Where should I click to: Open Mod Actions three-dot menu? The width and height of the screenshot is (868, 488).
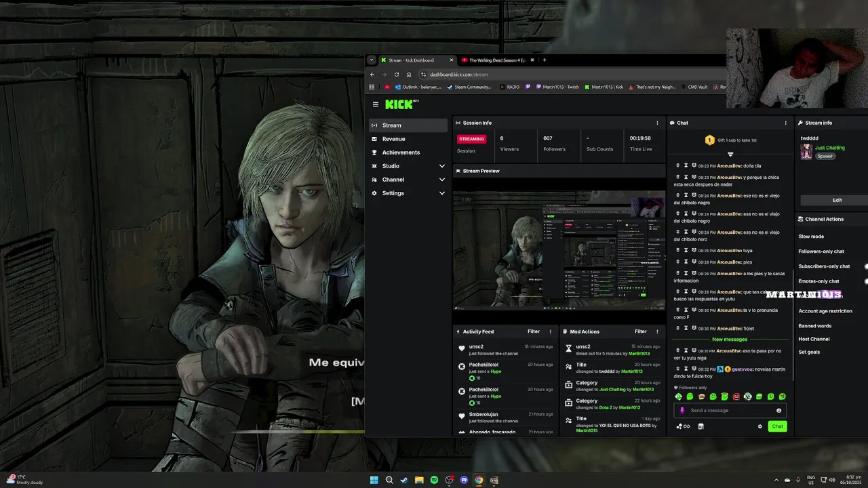click(657, 331)
